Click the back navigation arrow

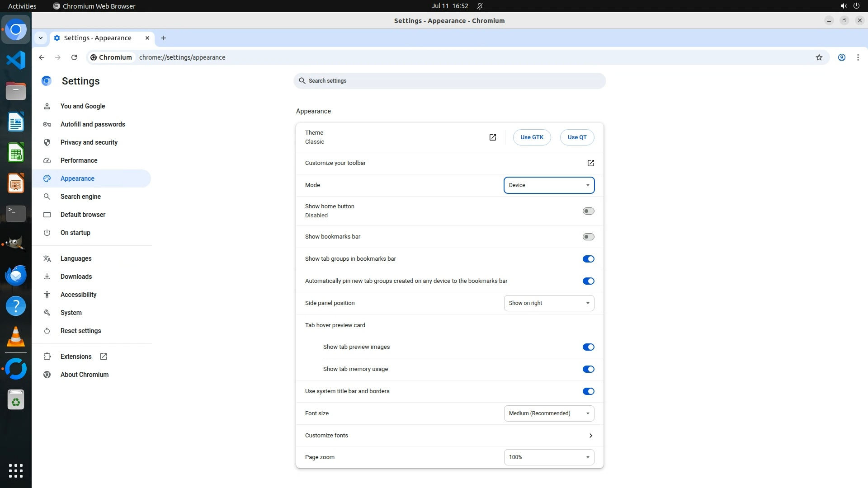(x=42, y=57)
